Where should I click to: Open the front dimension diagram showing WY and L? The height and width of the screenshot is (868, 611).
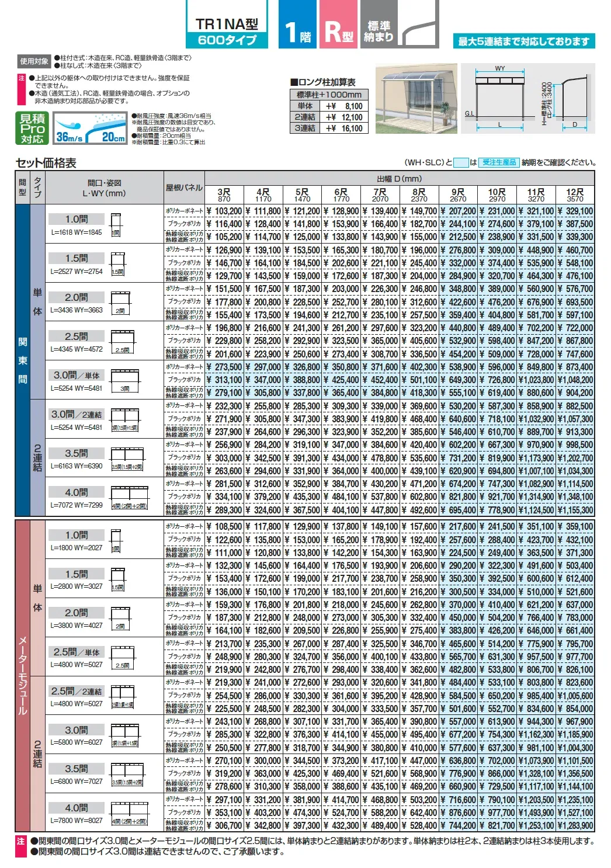coord(501,99)
